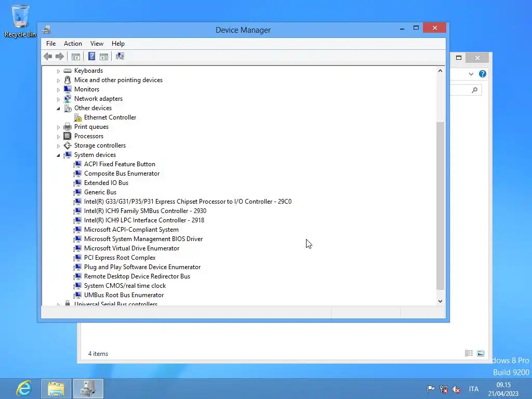Collapse the System devices node
The height and width of the screenshot is (399, 532).
pyautogui.click(x=58, y=155)
